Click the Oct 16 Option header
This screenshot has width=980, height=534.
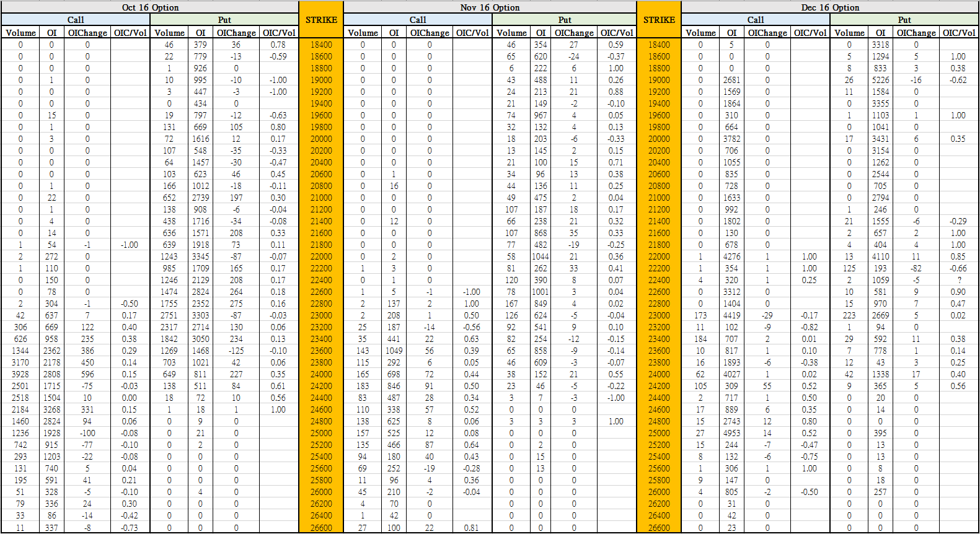point(150,7)
